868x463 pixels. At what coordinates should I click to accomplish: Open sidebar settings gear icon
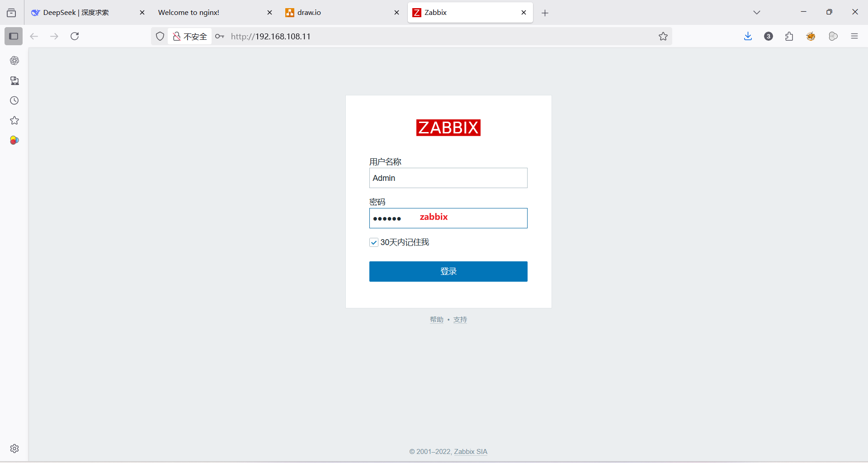coord(14,449)
